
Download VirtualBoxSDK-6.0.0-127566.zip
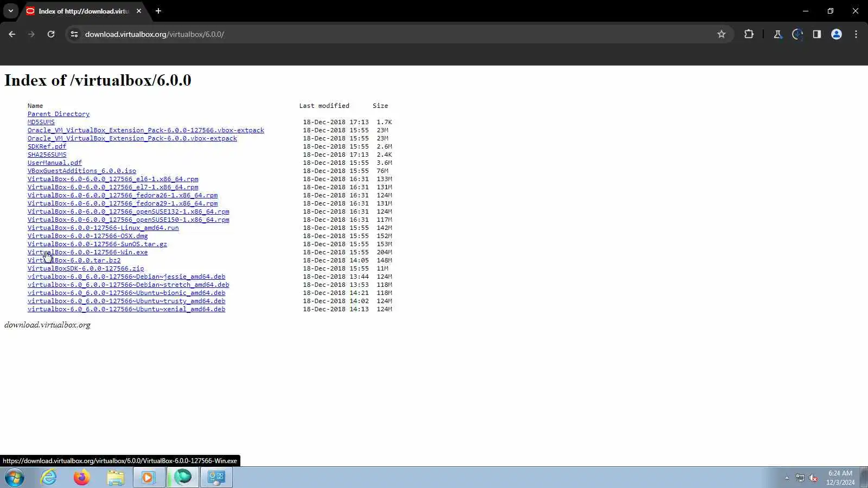86,268
